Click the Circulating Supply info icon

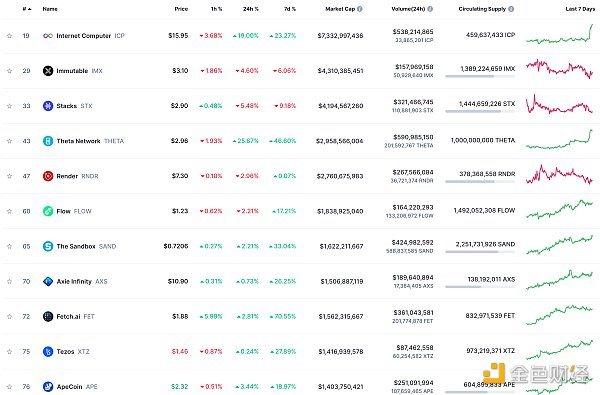click(x=511, y=9)
